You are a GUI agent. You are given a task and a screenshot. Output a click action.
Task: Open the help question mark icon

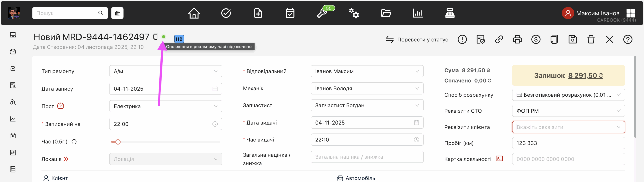628,39
